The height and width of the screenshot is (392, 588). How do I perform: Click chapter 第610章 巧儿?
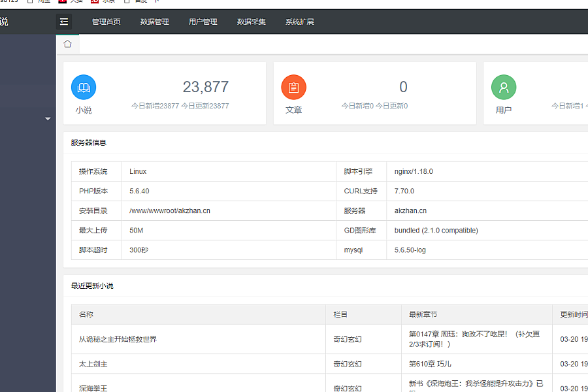click(430, 364)
